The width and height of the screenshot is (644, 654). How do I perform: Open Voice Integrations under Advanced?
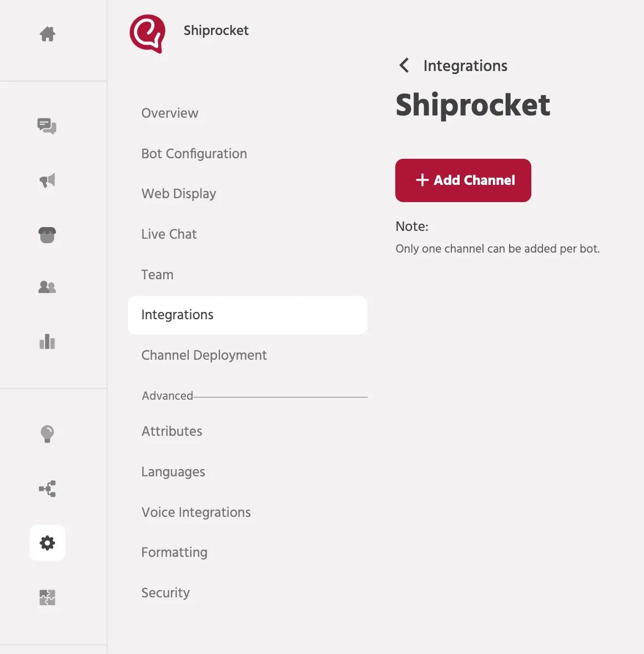(x=195, y=512)
